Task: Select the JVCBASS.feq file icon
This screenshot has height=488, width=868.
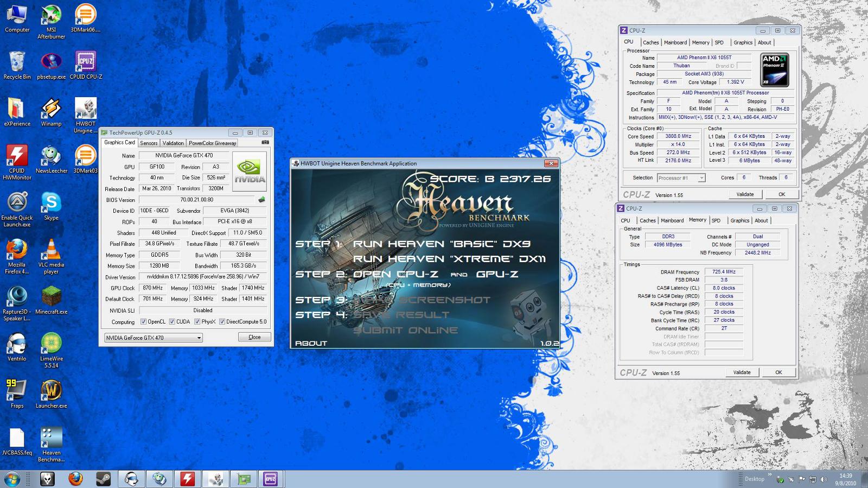Action: (17, 442)
